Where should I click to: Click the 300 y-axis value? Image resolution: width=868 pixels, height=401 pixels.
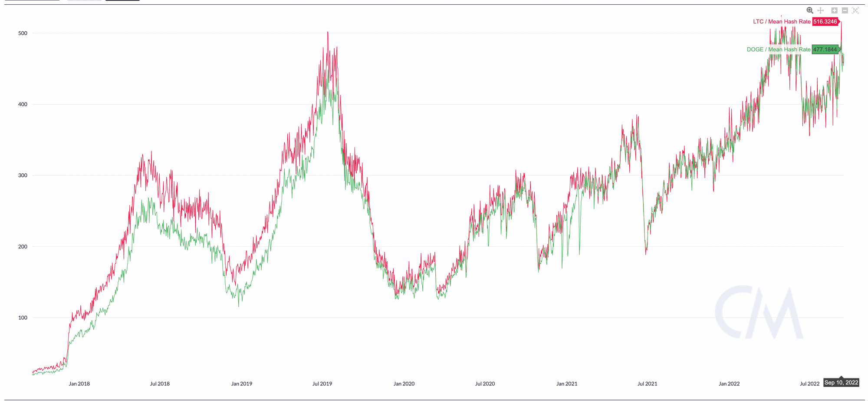pyautogui.click(x=23, y=176)
